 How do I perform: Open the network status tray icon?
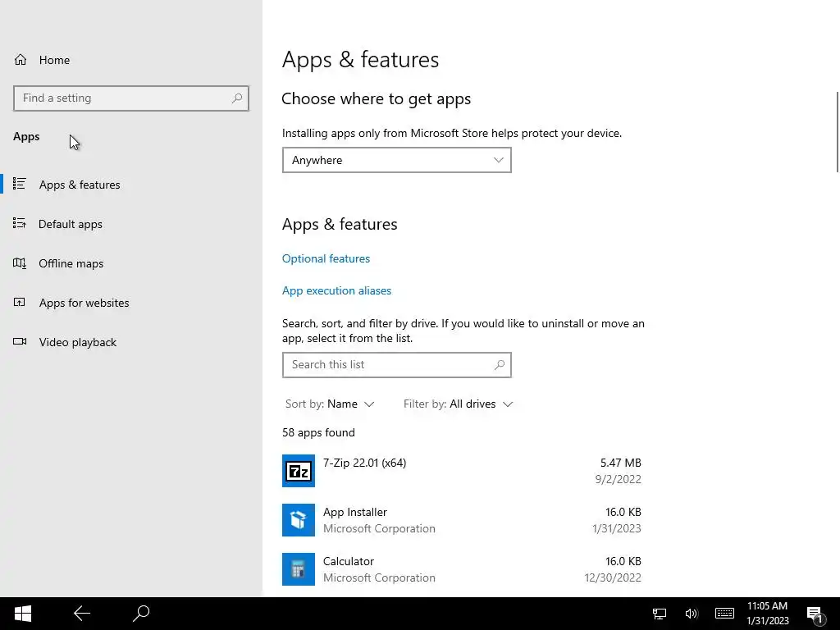pyautogui.click(x=660, y=614)
